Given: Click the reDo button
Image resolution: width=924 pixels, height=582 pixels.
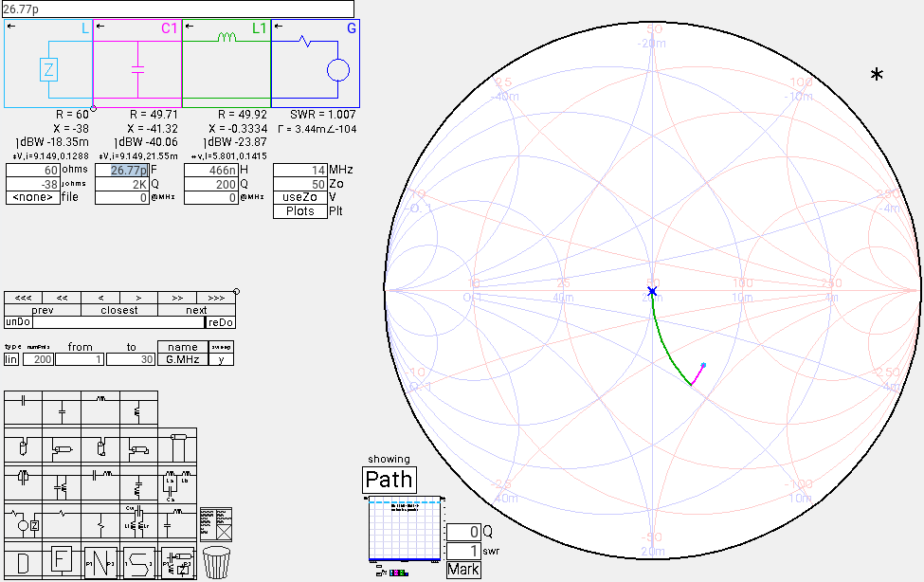Looking at the screenshot, I should click(x=221, y=322).
